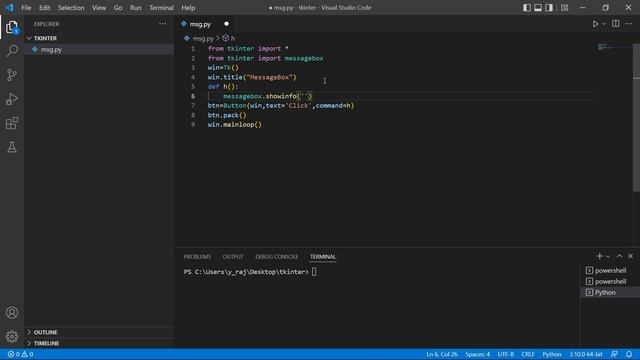Open the Explorer view in activity bar
This screenshot has height=360, width=640.
click(x=12, y=27)
